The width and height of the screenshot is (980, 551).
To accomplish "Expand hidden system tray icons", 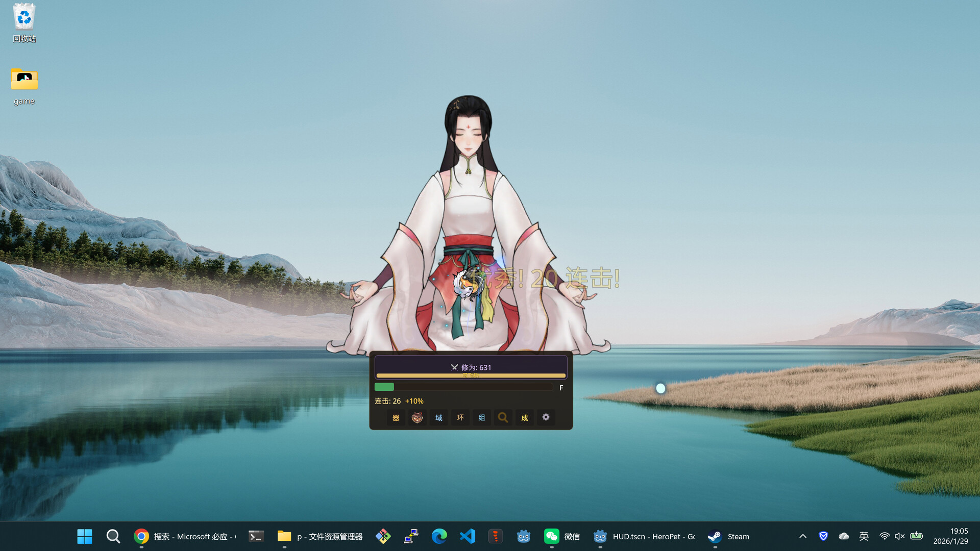I will tap(803, 536).
